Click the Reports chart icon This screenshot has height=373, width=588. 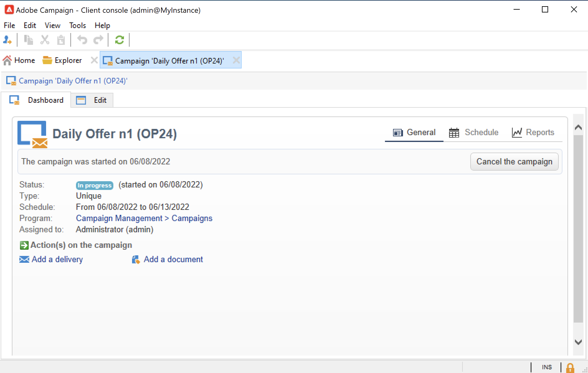pyautogui.click(x=517, y=133)
